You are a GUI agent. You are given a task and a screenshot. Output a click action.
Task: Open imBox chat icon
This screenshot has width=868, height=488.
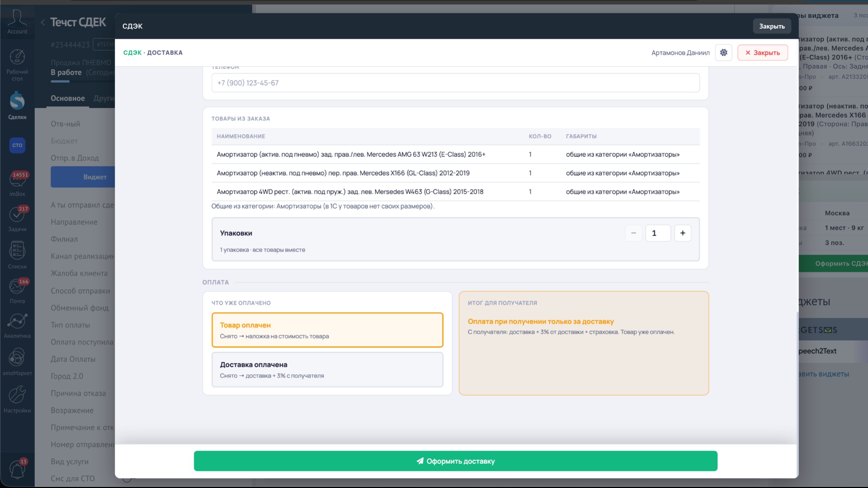pyautogui.click(x=17, y=184)
